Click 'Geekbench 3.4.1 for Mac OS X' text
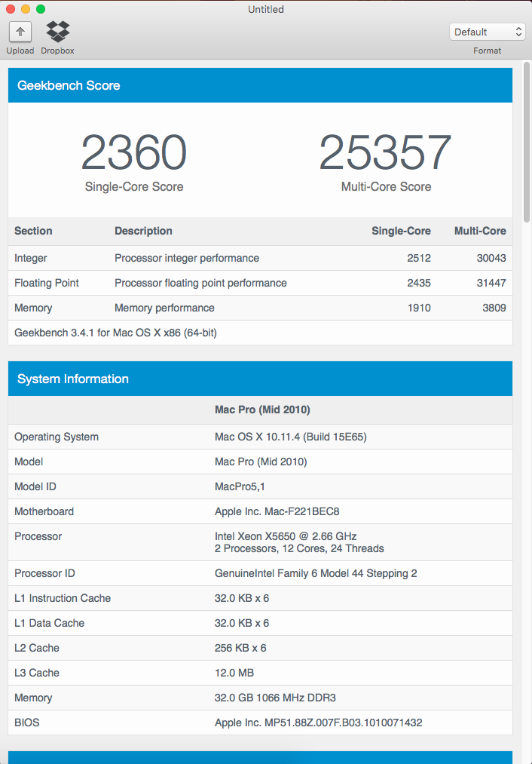 click(115, 333)
